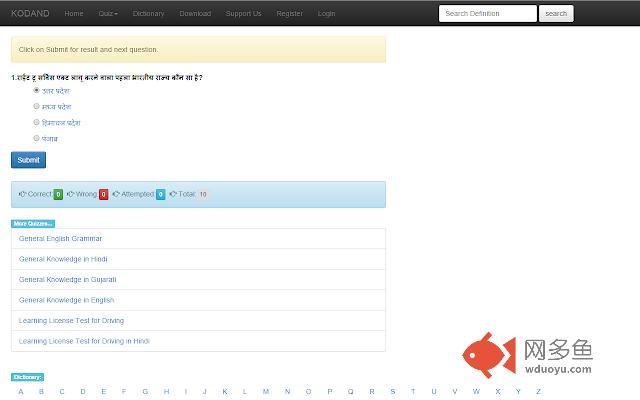Open the Support Us page
The height and width of the screenshot is (400, 640).
coord(243,13)
